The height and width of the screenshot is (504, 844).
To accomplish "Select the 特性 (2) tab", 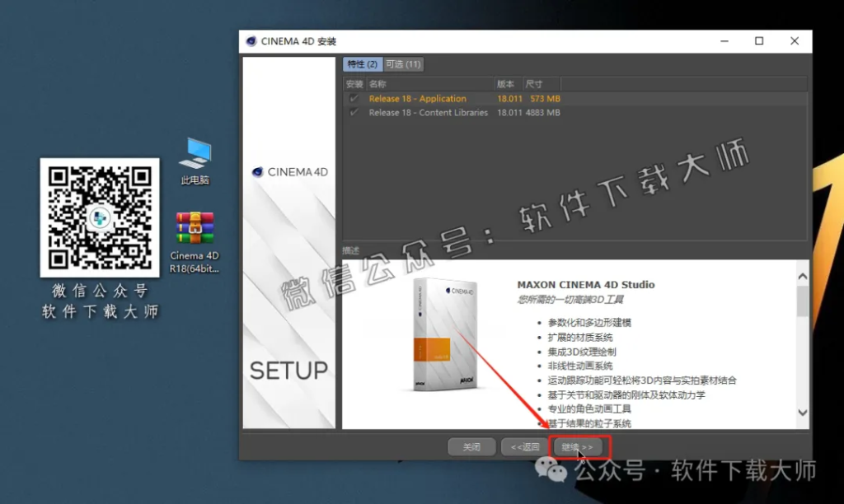I will pyautogui.click(x=363, y=63).
